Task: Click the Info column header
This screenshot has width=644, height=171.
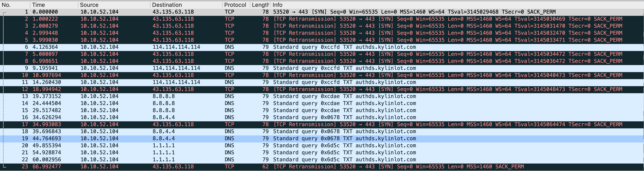Action: pyautogui.click(x=457, y=5)
